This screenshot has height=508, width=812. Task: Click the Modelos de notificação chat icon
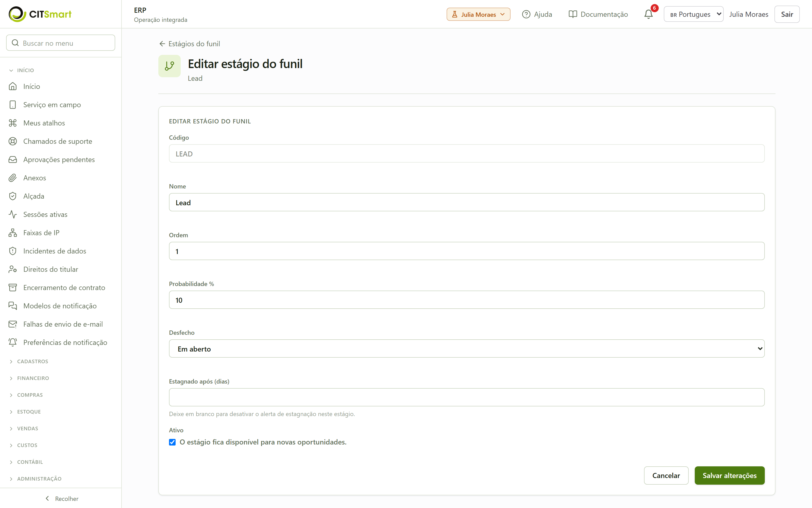coord(13,306)
